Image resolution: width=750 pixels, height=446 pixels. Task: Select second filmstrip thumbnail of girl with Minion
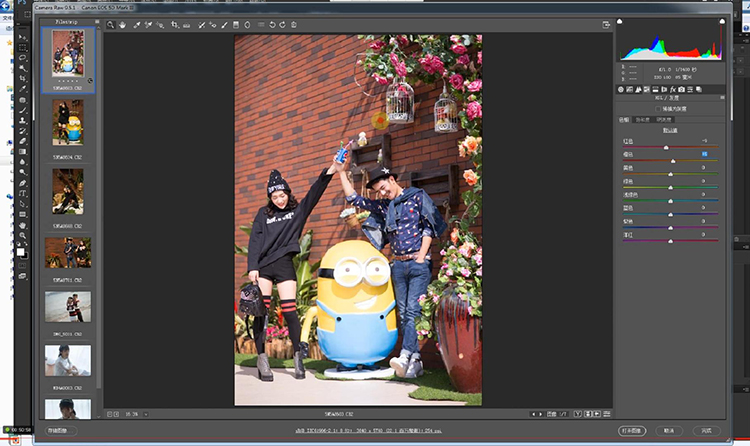pyautogui.click(x=68, y=123)
